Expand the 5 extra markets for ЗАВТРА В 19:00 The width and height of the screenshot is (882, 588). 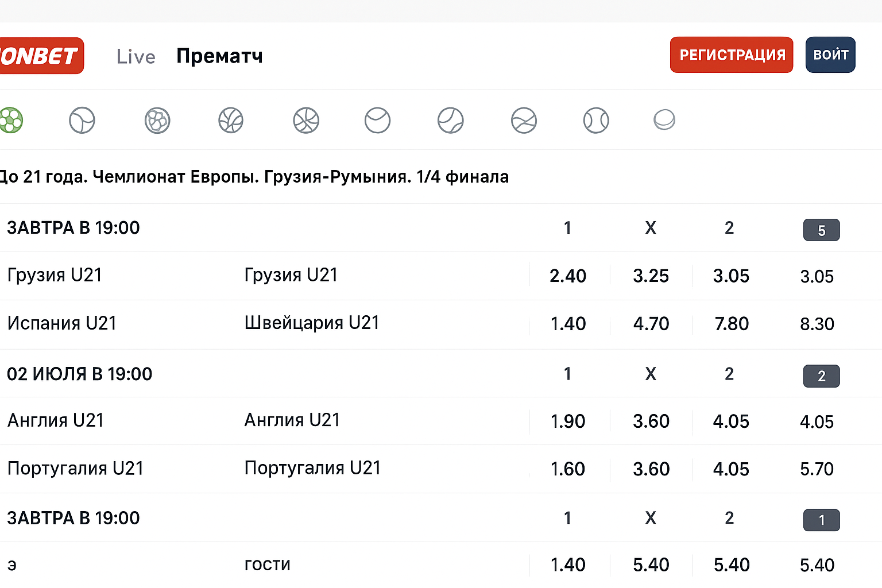coord(821,230)
